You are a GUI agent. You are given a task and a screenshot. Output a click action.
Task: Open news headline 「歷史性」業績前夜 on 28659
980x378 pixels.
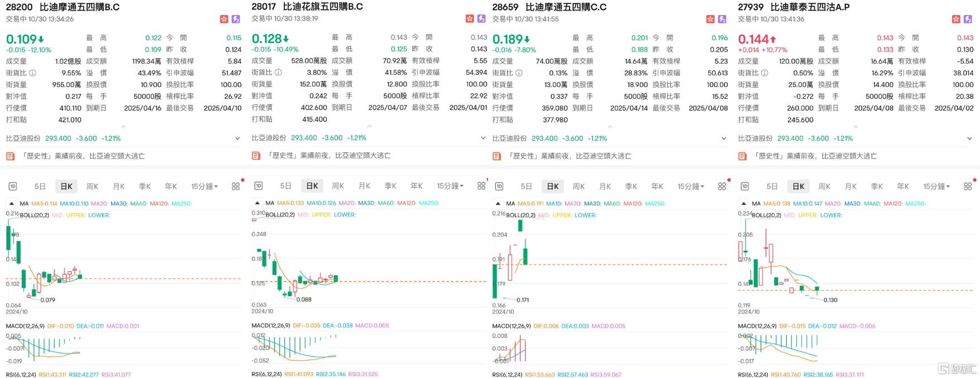[x=570, y=156]
